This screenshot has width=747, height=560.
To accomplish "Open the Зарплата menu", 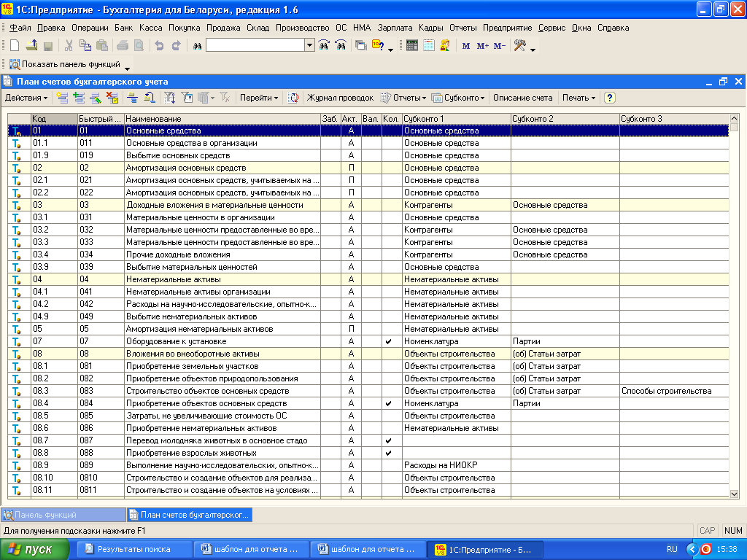I will [395, 28].
